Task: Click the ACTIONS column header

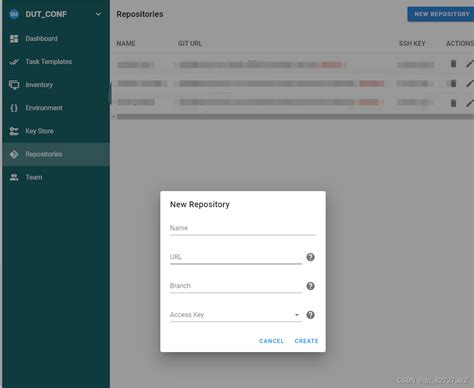Action: (460, 44)
